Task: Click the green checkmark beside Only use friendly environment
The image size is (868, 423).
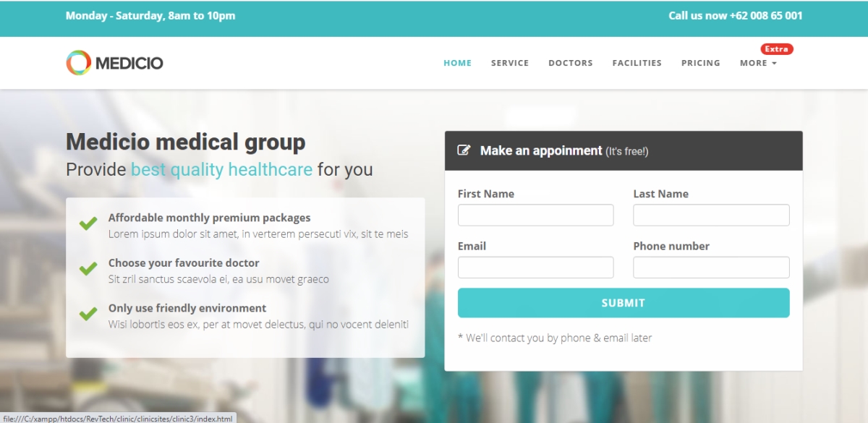Action: [88, 314]
